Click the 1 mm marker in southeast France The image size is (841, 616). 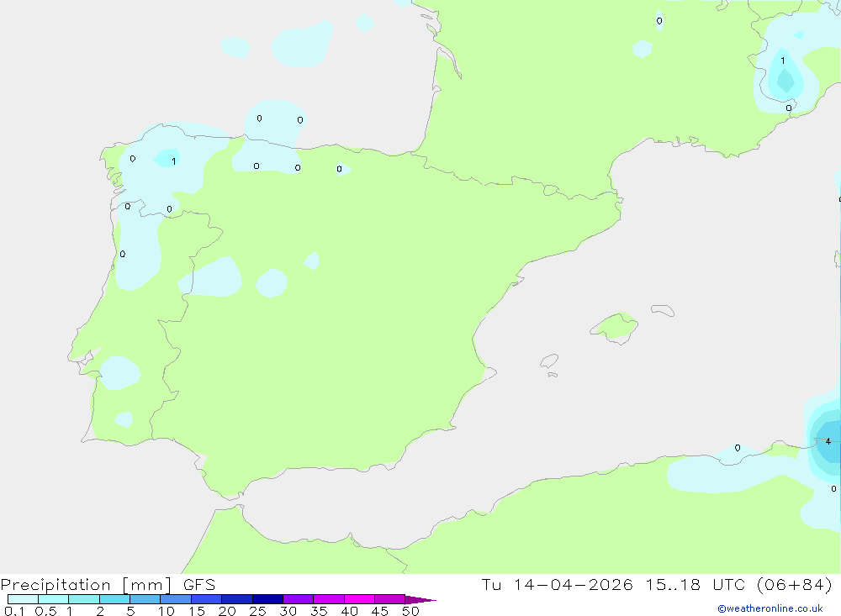[783, 61]
